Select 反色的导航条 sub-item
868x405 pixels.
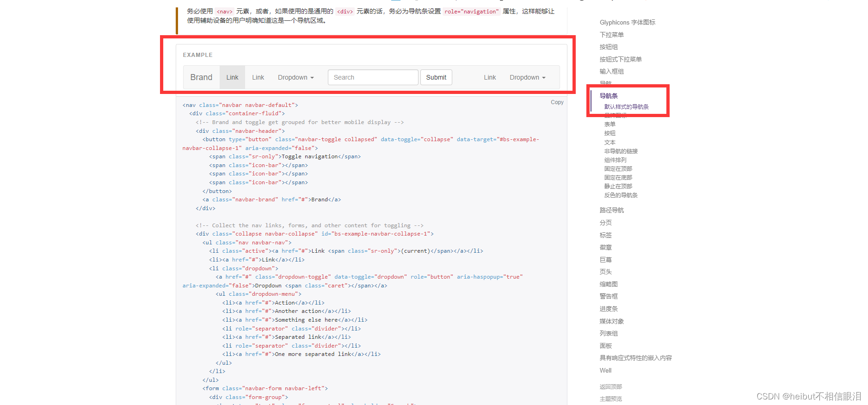point(621,195)
